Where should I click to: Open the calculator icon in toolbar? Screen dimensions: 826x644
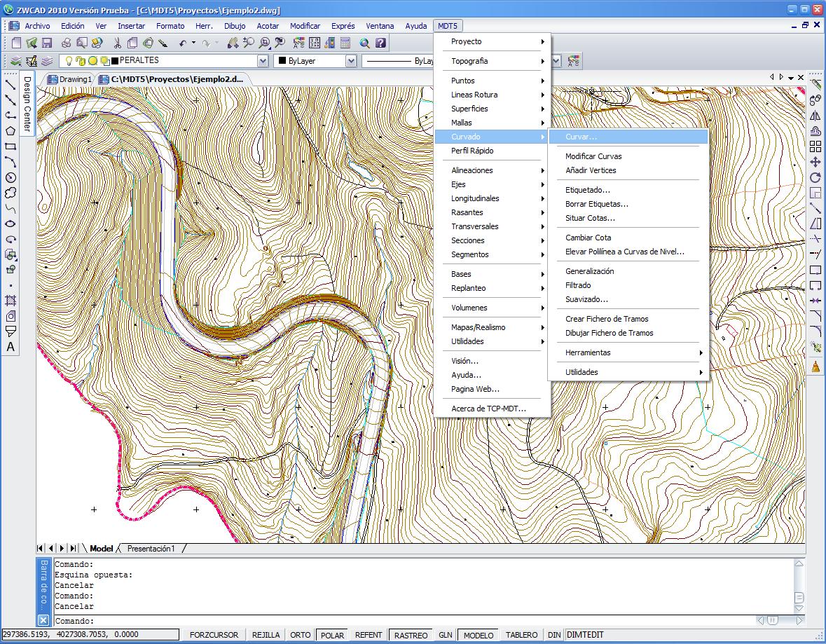(x=345, y=43)
